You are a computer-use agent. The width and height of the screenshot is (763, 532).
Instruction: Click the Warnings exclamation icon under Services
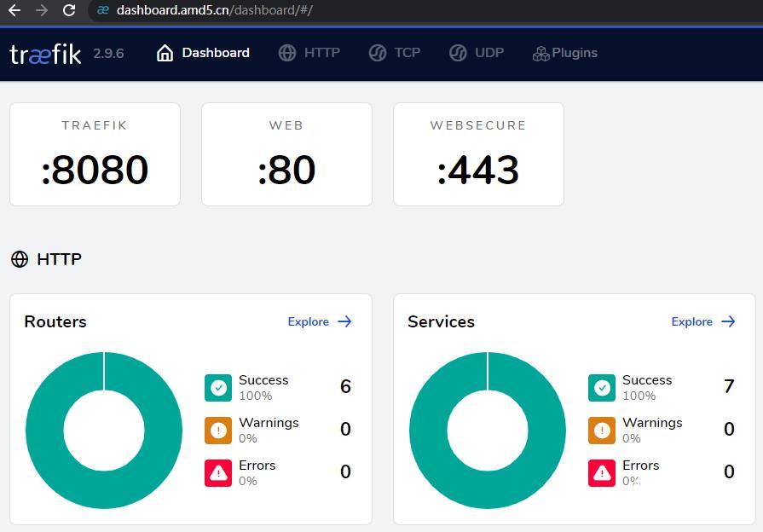(601, 430)
